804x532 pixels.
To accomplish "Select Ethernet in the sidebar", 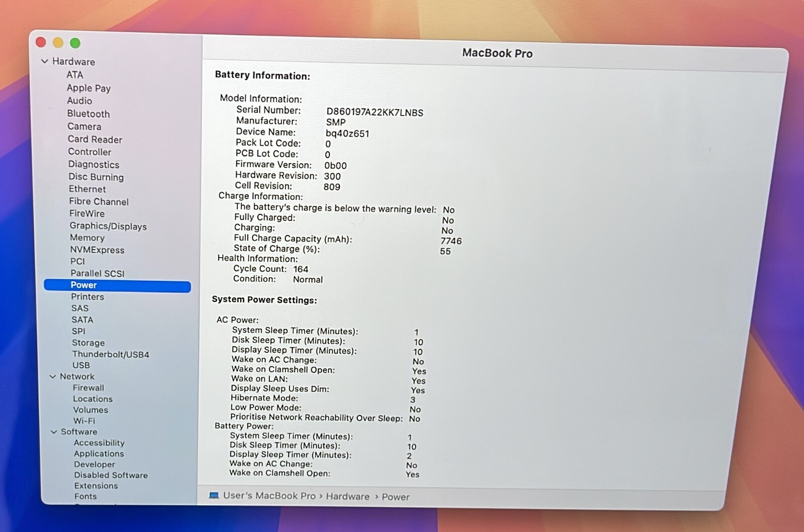I will pyautogui.click(x=87, y=189).
